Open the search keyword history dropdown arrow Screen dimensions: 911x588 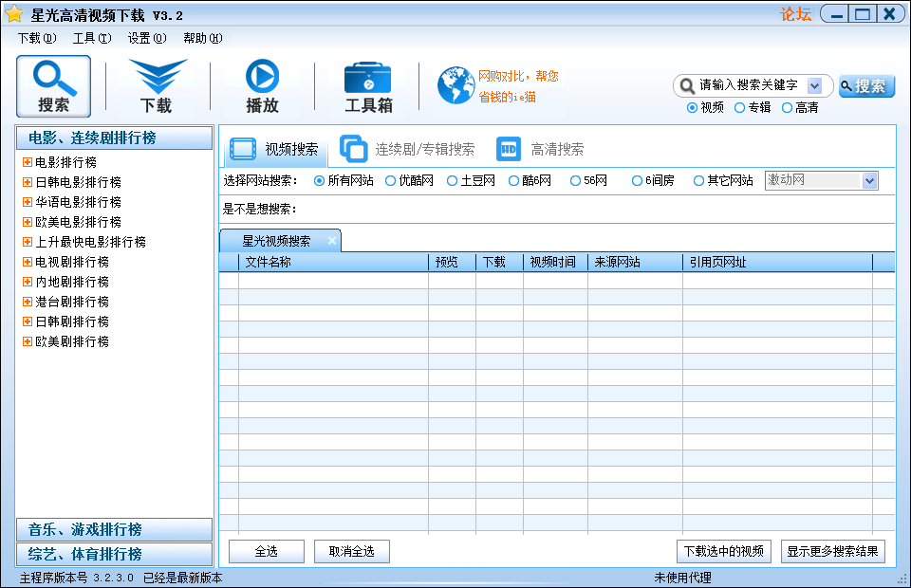[x=814, y=85]
